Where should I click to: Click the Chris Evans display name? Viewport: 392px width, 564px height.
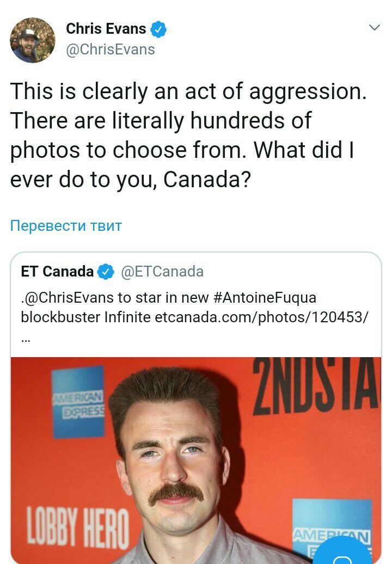(106, 29)
